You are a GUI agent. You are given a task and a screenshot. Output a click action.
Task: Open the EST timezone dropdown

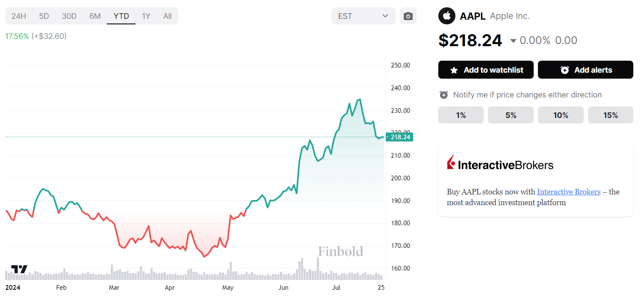(x=363, y=16)
